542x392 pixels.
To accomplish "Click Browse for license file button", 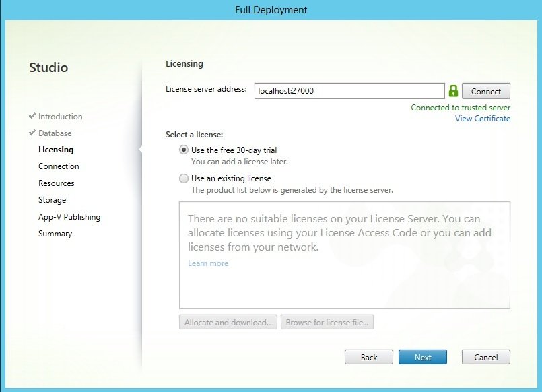I will (327, 322).
